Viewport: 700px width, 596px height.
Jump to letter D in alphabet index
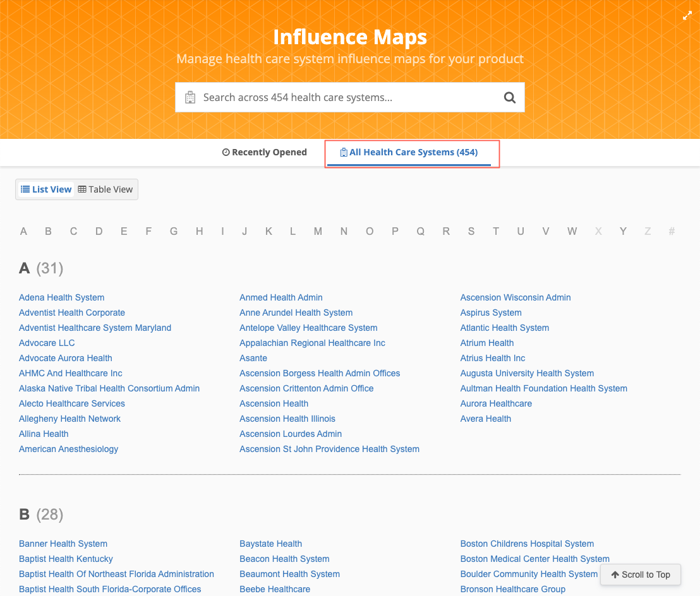pyautogui.click(x=99, y=231)
